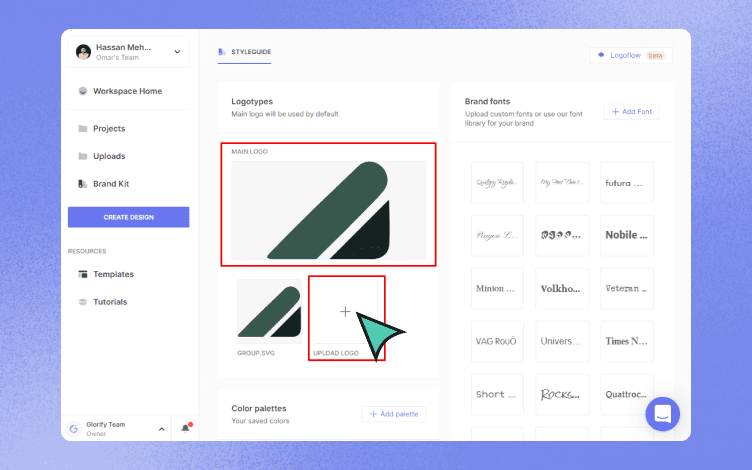This screenshot has width=752, height=470.
Task: Click the Logotypes heading text
Action: tap(252, 102)
